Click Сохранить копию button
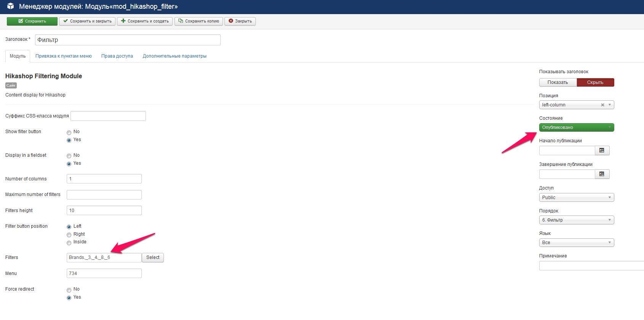 (x=199, y=21)
